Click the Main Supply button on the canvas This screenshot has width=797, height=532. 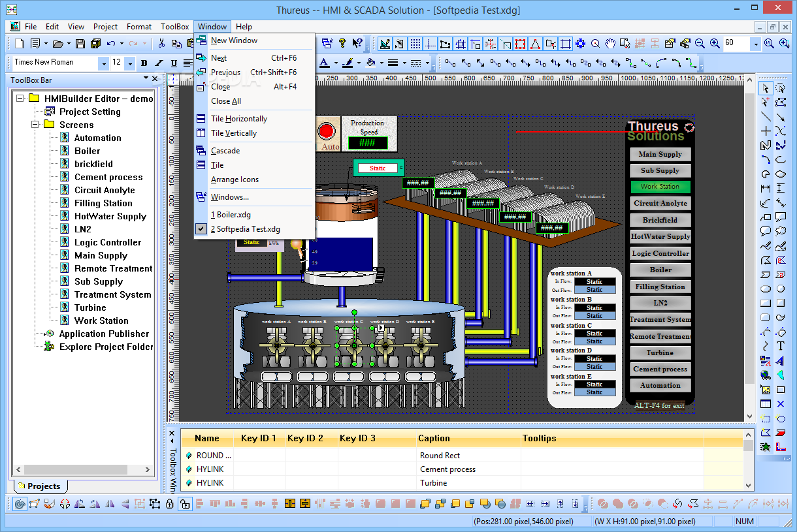point(660,155)
